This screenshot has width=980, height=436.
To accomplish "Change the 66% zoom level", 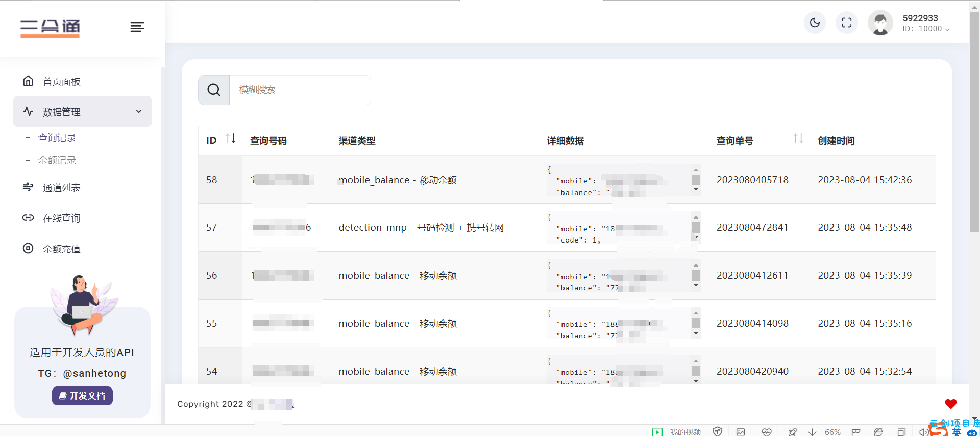I will [x=832, y=432].
